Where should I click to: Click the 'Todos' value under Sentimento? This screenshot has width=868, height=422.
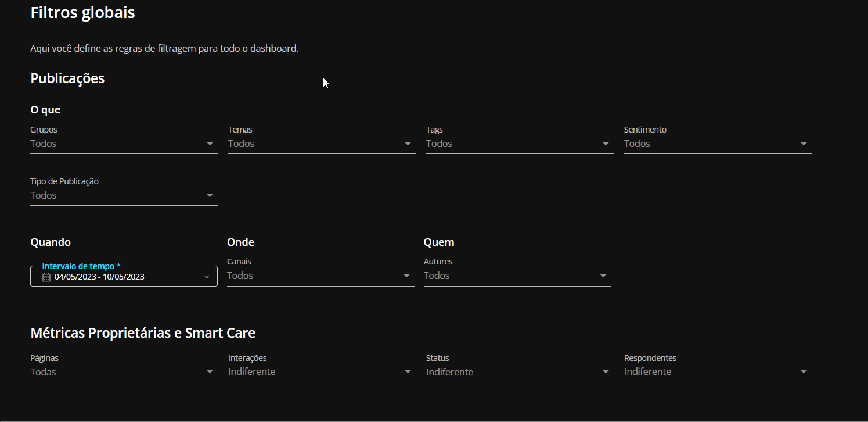637,144
